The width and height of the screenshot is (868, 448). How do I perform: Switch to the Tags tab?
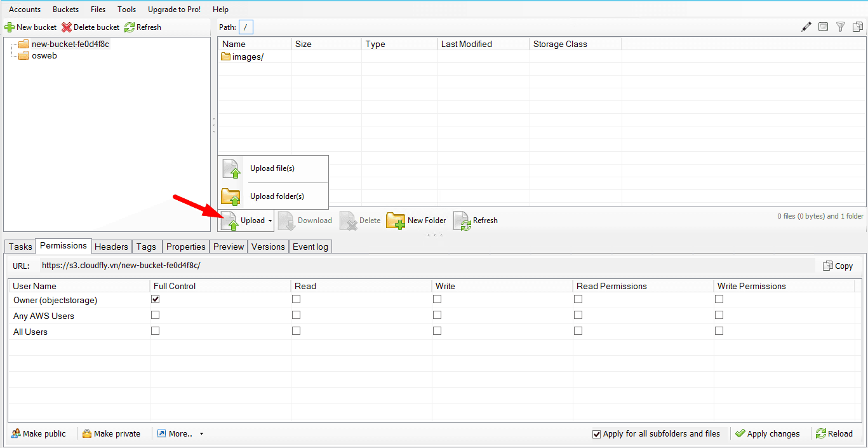click(146, 247)
